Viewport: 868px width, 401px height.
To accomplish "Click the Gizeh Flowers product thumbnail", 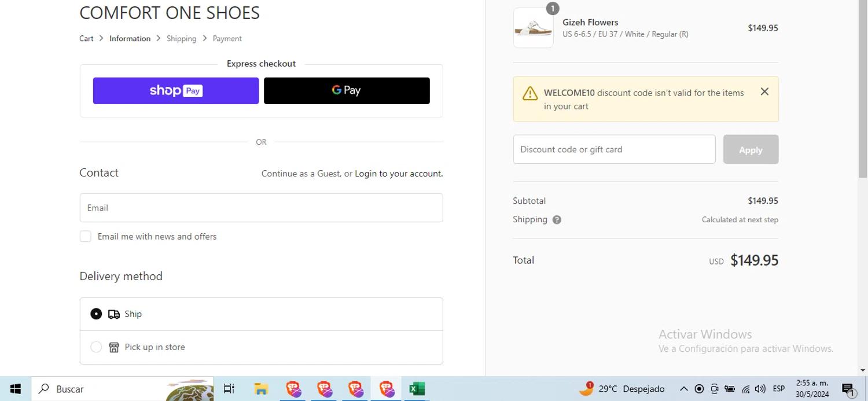I will (533, 28).
